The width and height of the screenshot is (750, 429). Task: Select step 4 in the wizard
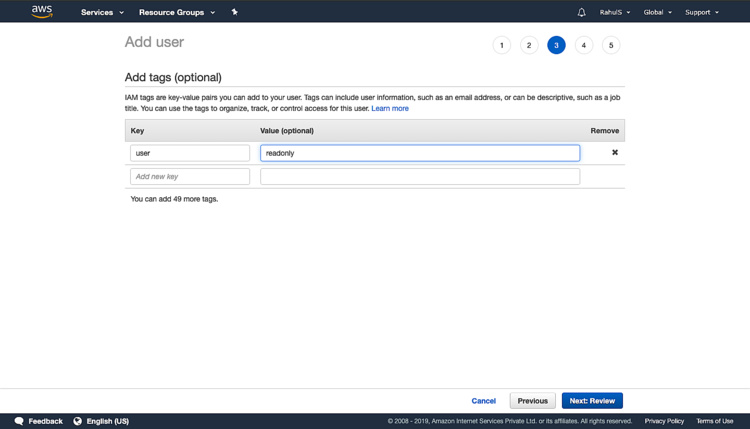[x=584, y=45]
